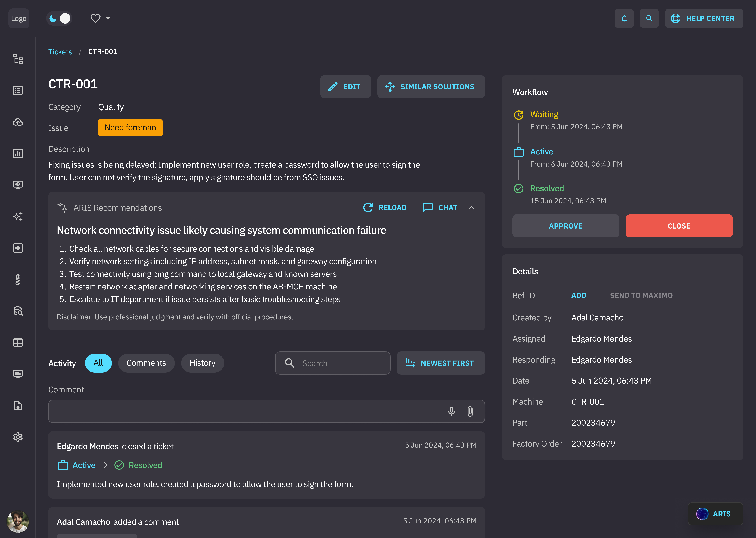This screenshot has height=538, width=756.
Task: Go to Tickets breadcrumb link
Action: coord(60,52)
